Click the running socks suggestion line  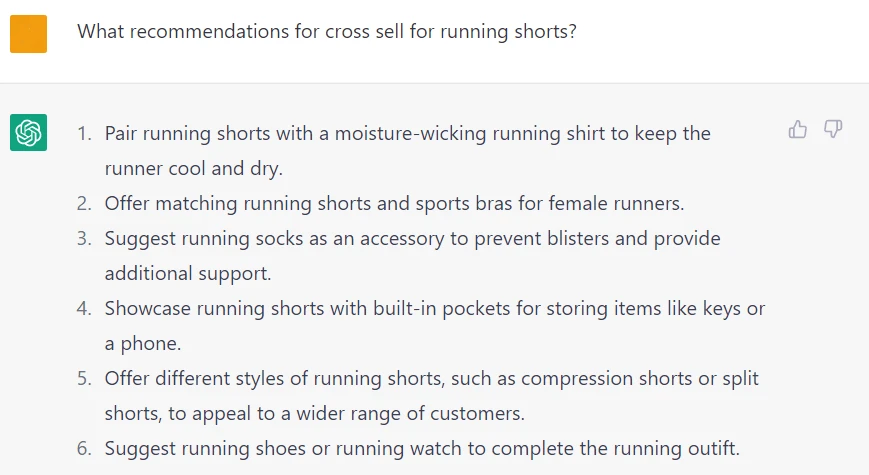tap(412, 238)
